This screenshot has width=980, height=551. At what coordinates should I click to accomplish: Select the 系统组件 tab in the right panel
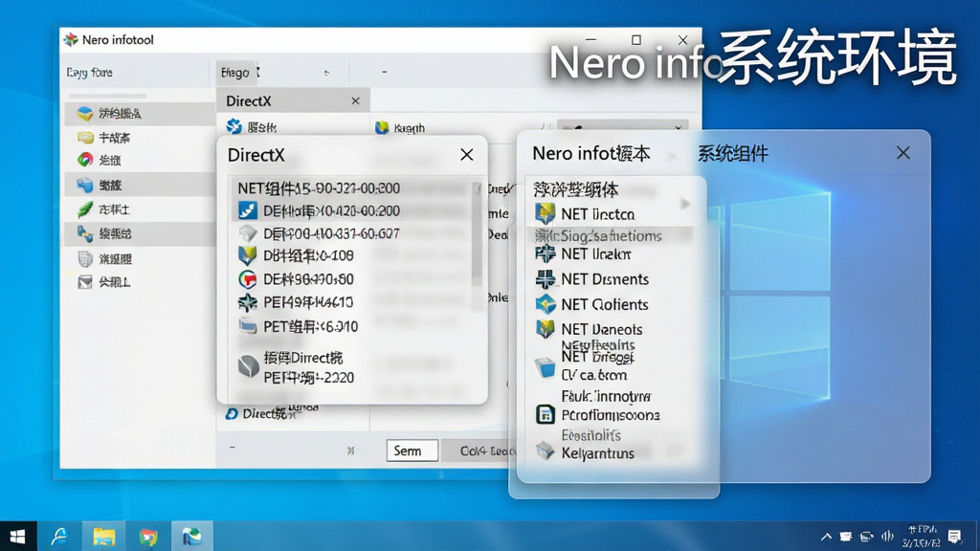[732, 154]
